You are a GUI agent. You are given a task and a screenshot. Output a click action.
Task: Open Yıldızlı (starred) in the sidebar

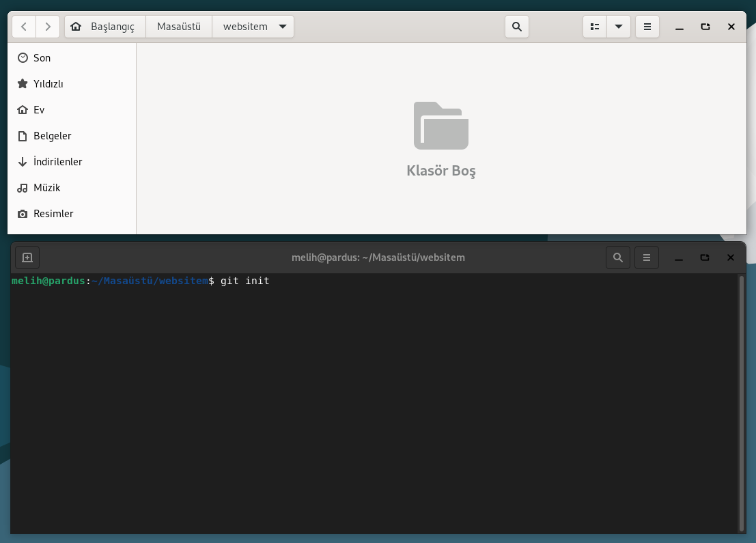coord(72,84)
